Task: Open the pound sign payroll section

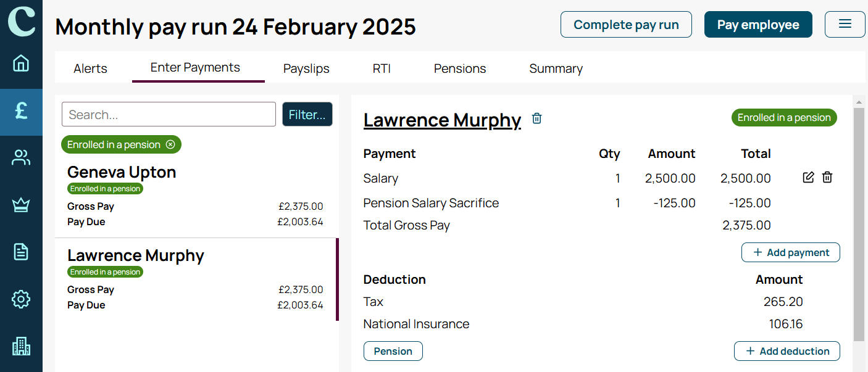Action: coord(21,111)
